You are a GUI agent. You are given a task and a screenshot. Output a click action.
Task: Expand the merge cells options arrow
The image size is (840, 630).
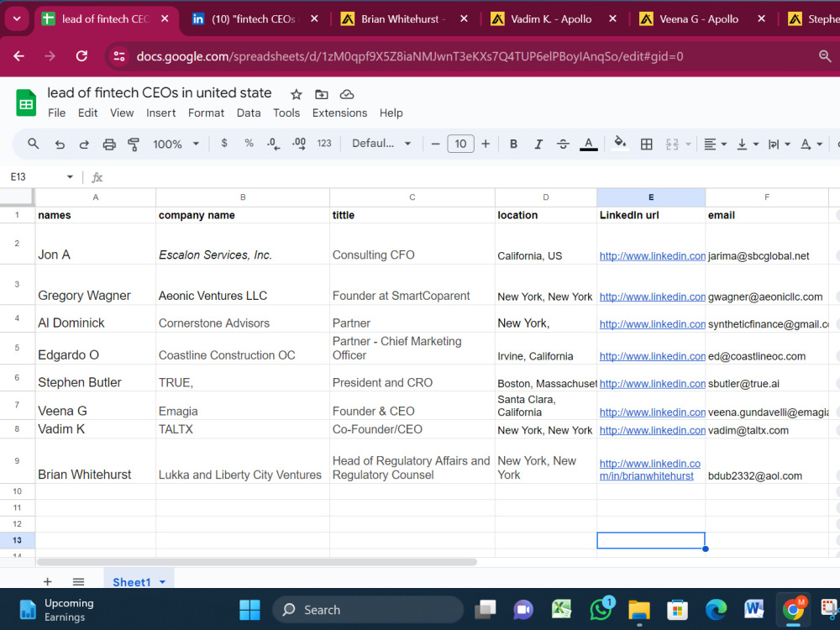(688, 144)
